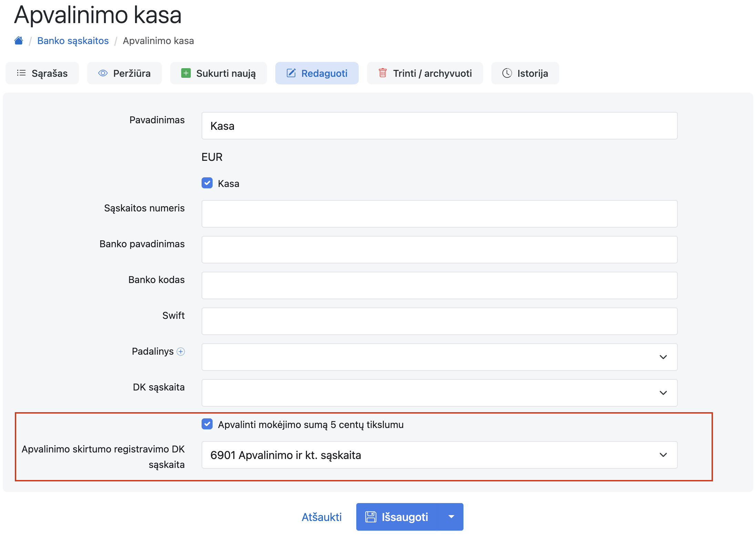Go to Banko sąskaitos breadcrumb link
Screen dimensions: 756x553
(x=73, y=41)
